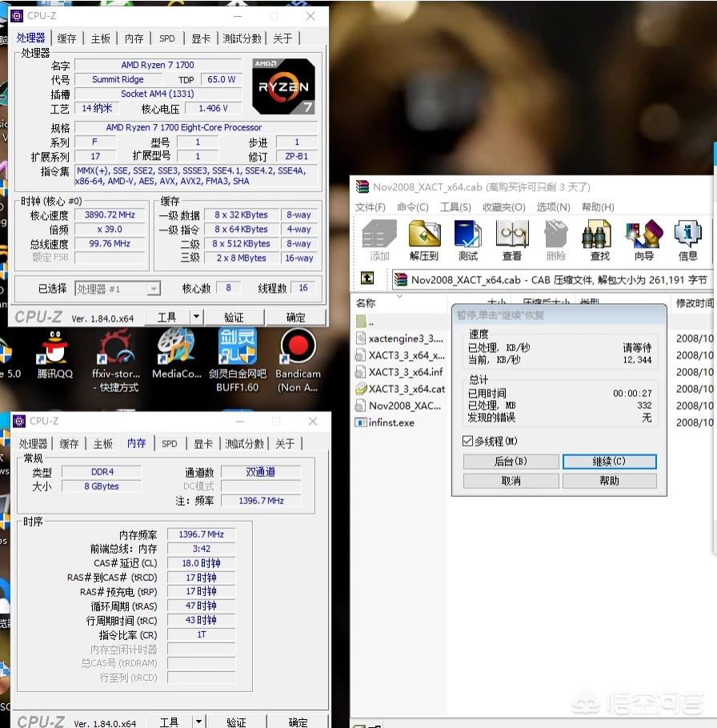Click WinRAR Add (添加) toolbar icon

pyautogui.click(x=379, y=240)
